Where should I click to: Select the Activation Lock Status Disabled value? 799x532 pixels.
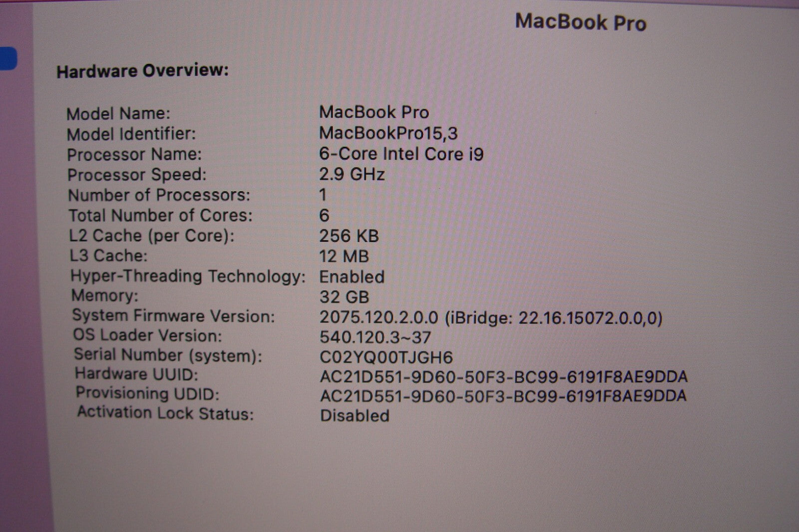(355, 416)
